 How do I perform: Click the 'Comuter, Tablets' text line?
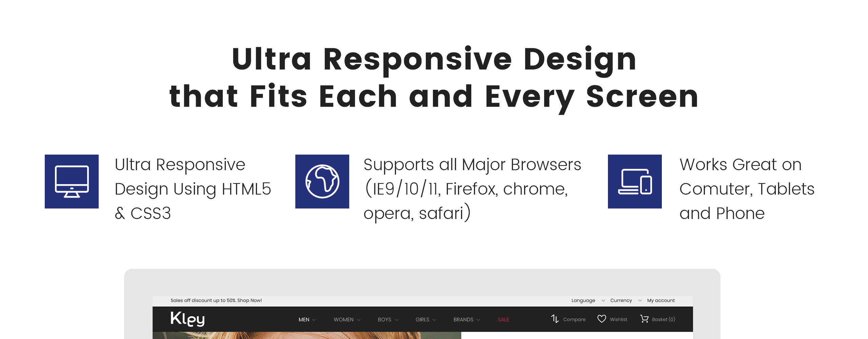[x=747, y=189]
